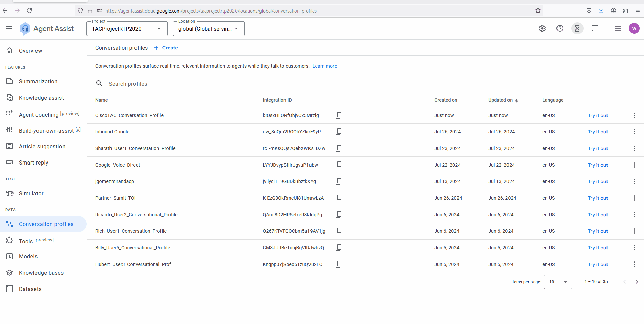Open the Inbound Google profile name

coord(112,132)
